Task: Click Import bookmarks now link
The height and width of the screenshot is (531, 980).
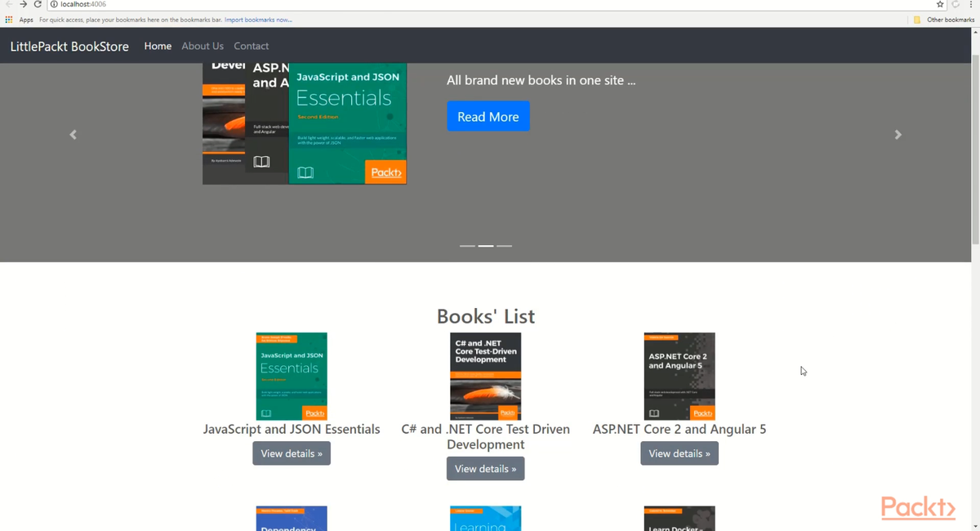Action: [258, 20]
